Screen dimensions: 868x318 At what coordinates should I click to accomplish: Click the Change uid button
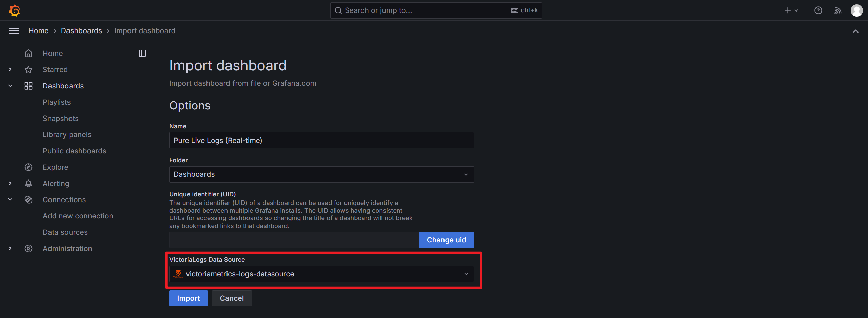tap(447, 240)
